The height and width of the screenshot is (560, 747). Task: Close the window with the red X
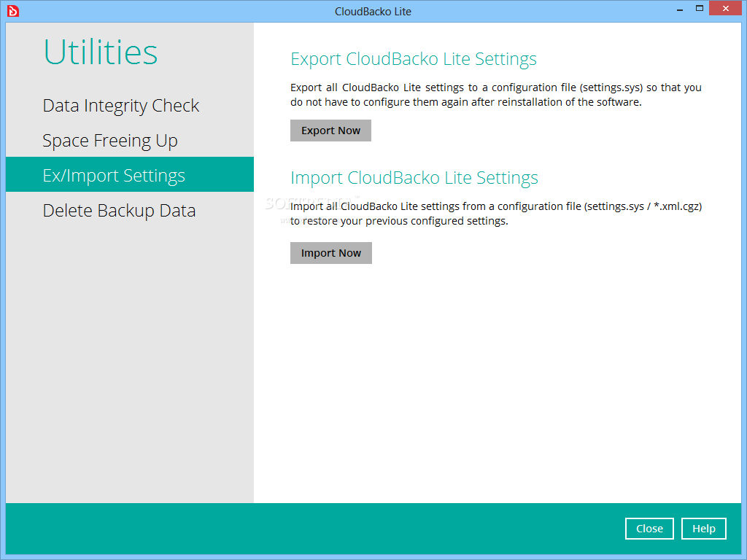click(726, 9)
